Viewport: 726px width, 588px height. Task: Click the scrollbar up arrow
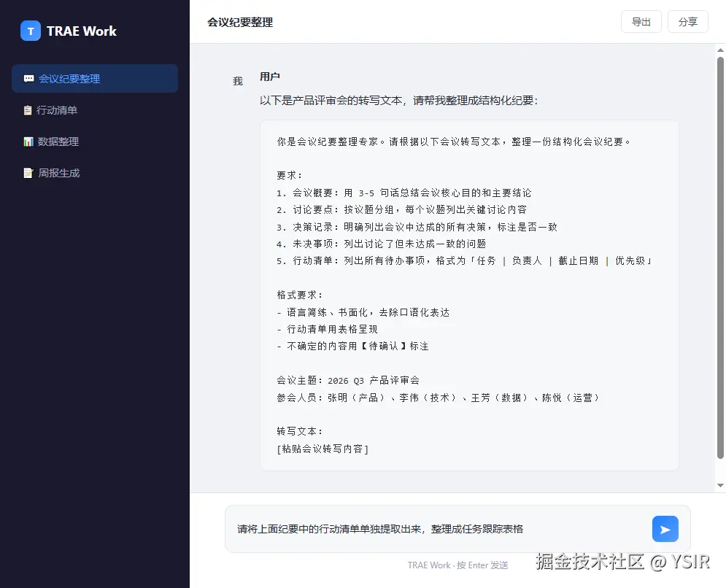(720, 50)
